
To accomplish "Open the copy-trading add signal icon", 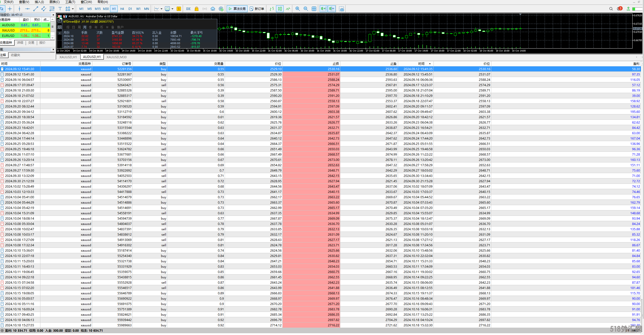I will pyautogui.click(x=221, y=9).
